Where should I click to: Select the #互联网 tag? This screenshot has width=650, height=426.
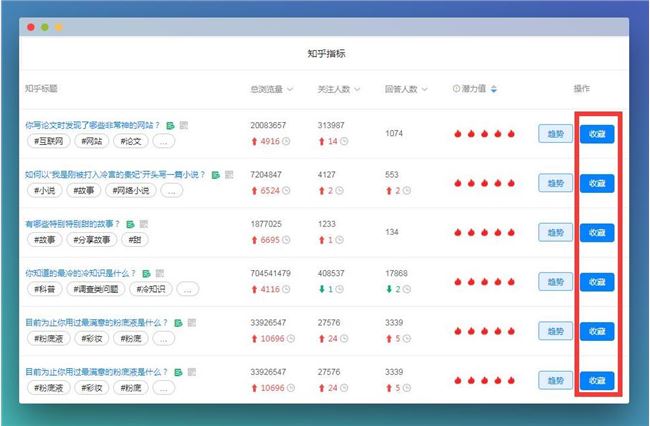[49, 141]
